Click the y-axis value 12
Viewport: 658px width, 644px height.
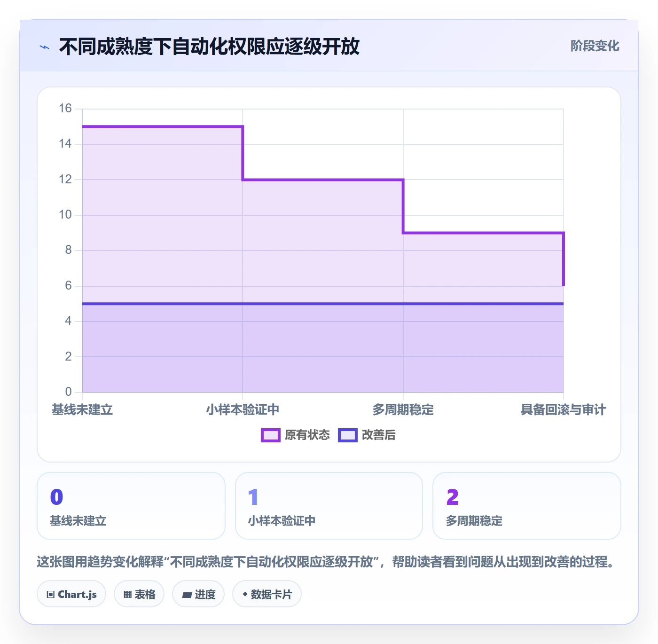click(65, 180)
